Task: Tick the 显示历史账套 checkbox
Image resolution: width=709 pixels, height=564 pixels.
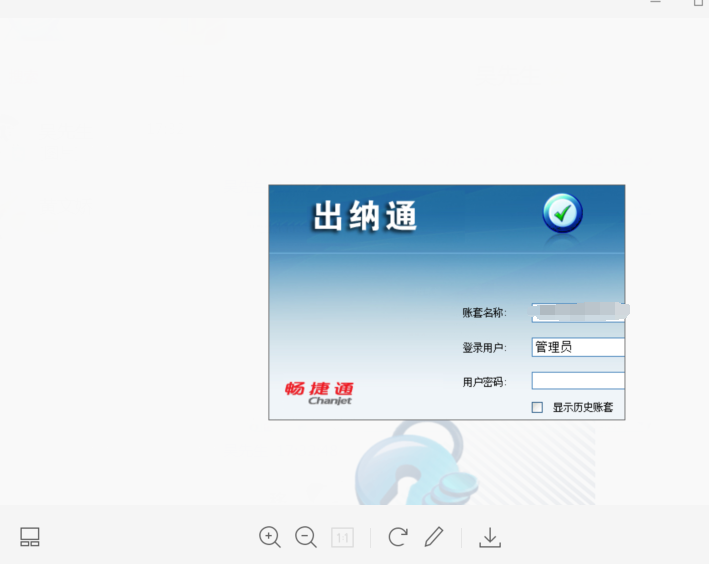Action: pyautogui.click(x=537, y=408)
